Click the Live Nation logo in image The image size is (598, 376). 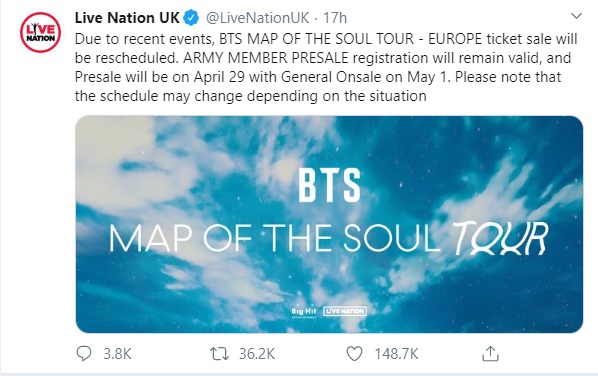pyautogui.click(x=345, y=311)
